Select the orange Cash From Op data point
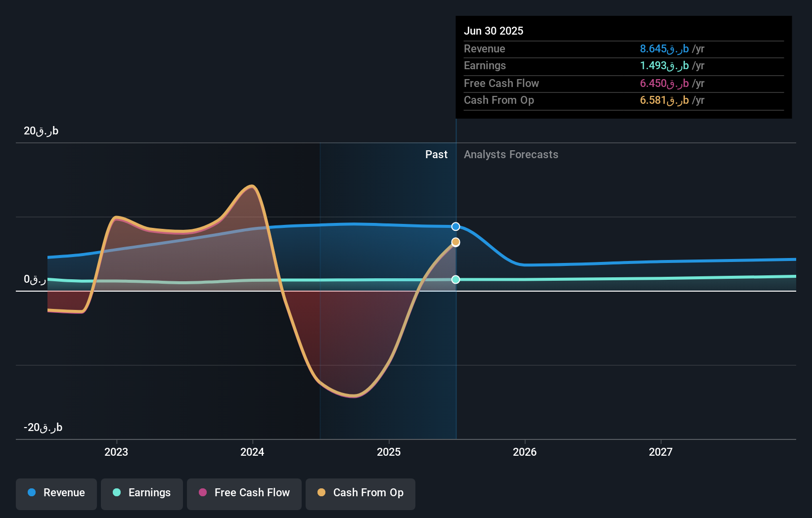 (x=455, y=242)
